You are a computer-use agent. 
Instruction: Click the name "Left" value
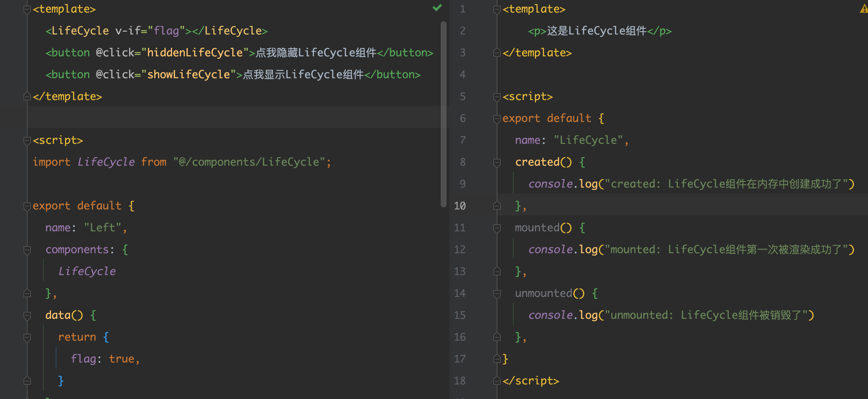[103, 228]
